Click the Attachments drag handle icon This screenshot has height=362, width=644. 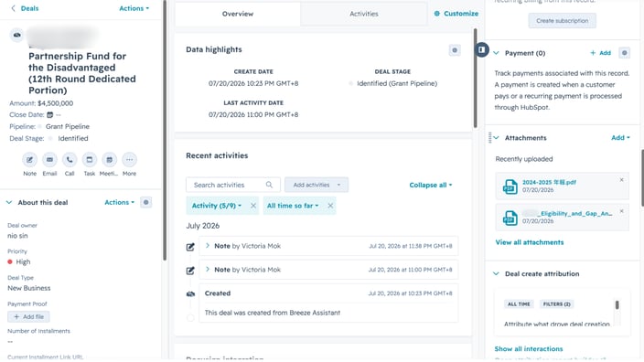click(489, 138)
